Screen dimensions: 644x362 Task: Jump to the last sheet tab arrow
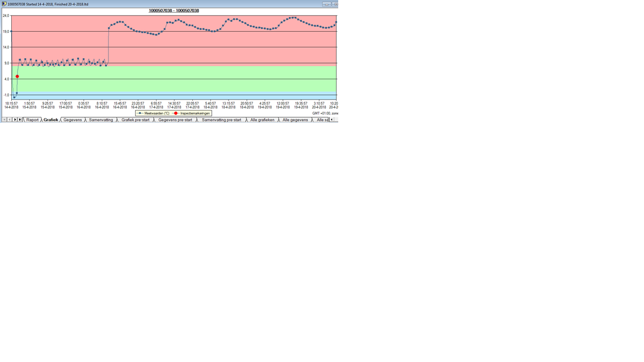pos(20,120)
